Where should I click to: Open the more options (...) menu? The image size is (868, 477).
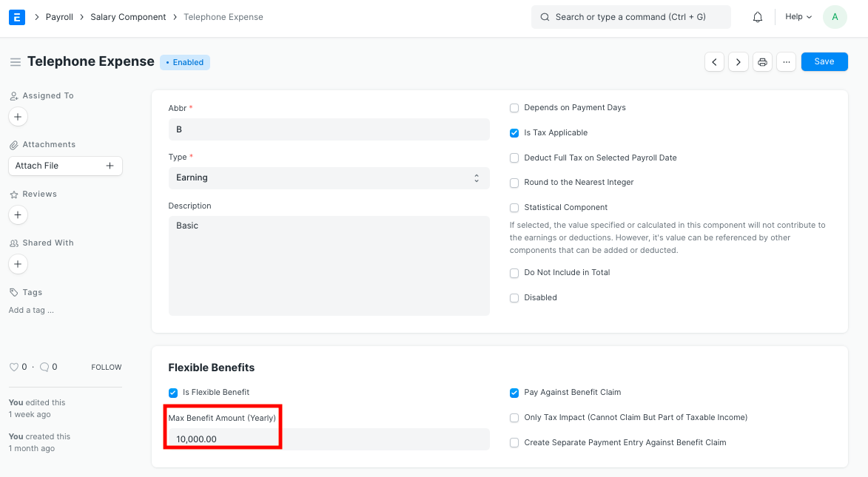tap(786, 61)
